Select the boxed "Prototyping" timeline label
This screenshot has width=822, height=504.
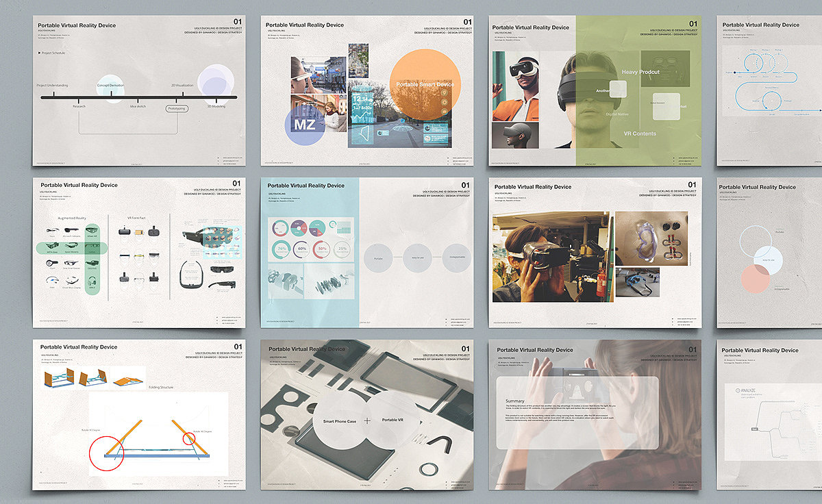pyautogui.click(x=177, y=108)
